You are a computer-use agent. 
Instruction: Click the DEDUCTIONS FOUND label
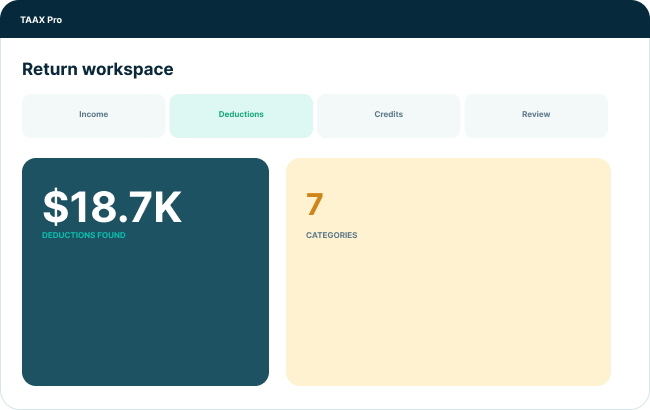click(84, 235)
